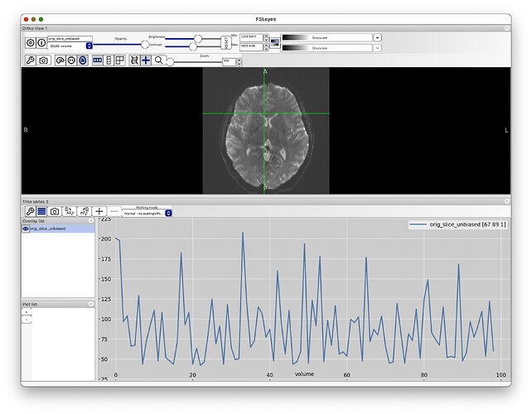The width and height of the screenshot is (532, 414).
Task: Step the Min display range spinner
Action: (266, 37)
